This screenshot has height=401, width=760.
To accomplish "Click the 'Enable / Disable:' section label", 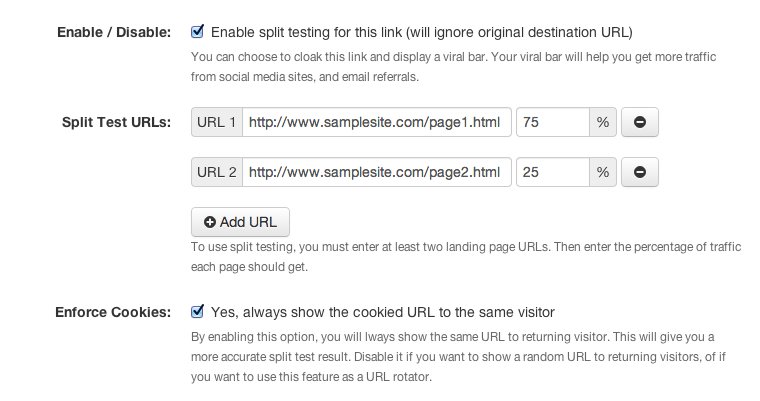I will coord(116,32).
